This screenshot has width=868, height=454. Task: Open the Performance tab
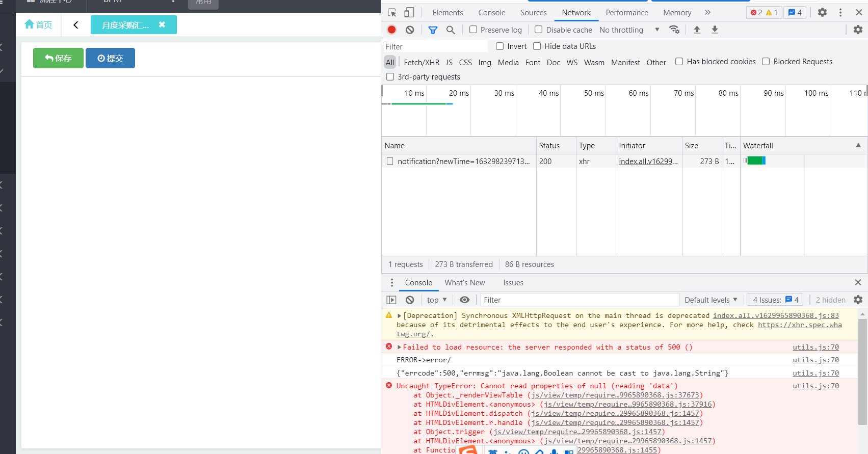point(627,13)
